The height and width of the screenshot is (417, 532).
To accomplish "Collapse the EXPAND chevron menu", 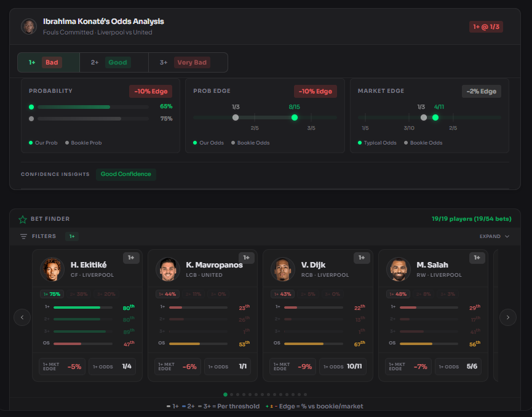I will click(506, 236).
